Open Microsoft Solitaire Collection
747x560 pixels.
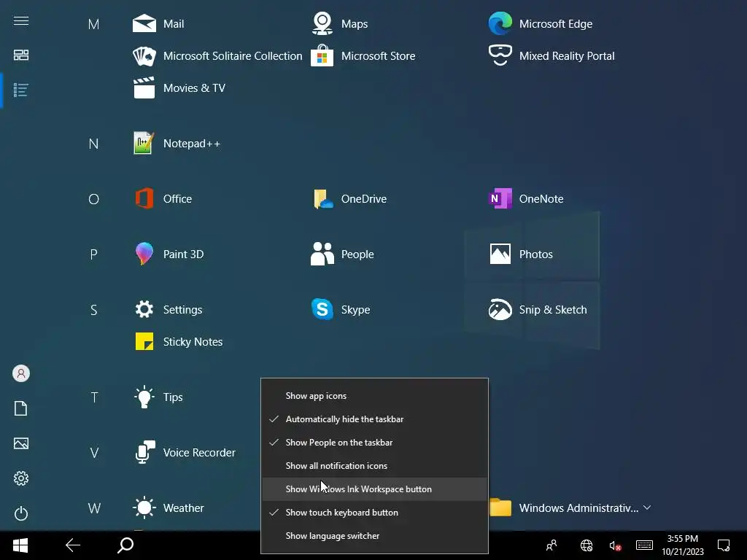(x=217, y=56)
